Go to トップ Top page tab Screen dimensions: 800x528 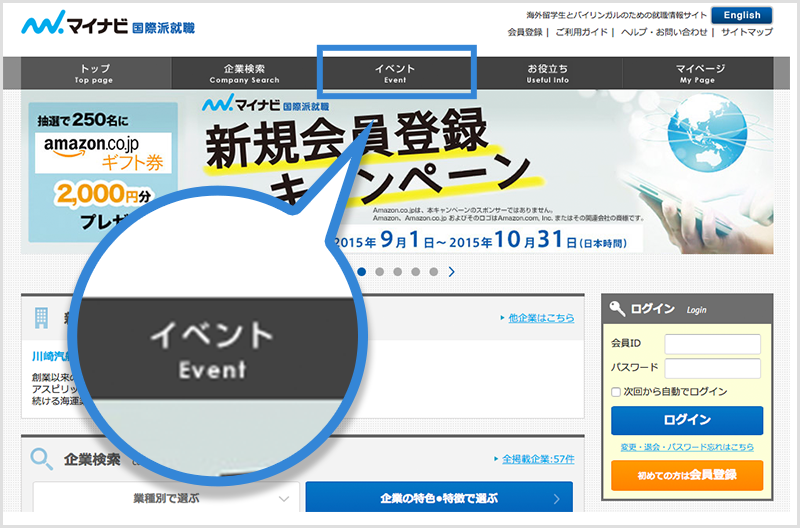95,73
